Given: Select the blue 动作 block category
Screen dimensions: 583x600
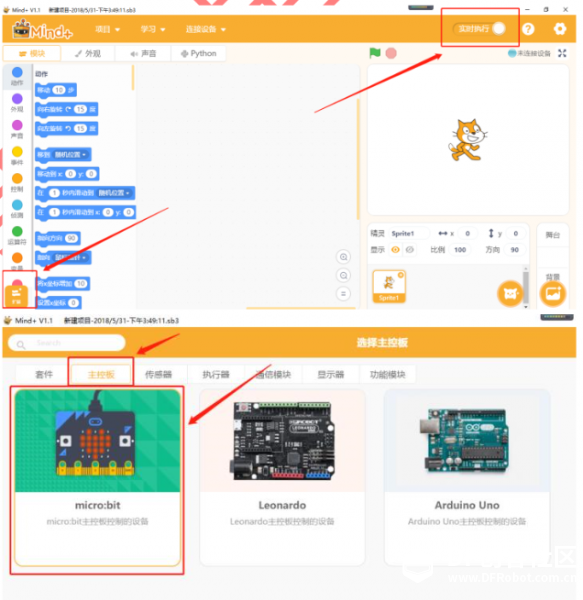Looking at the screenshot, I should tap(17, 77).
